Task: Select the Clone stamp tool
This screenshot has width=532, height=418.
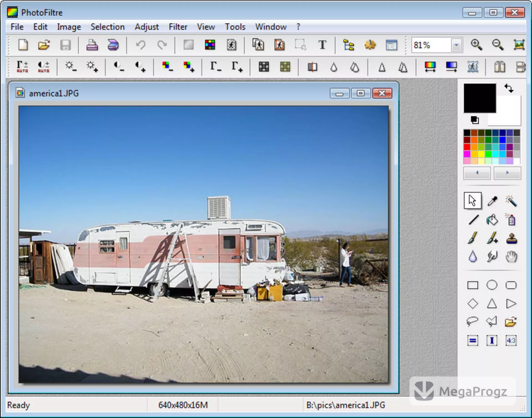Action: pos(511,238)
